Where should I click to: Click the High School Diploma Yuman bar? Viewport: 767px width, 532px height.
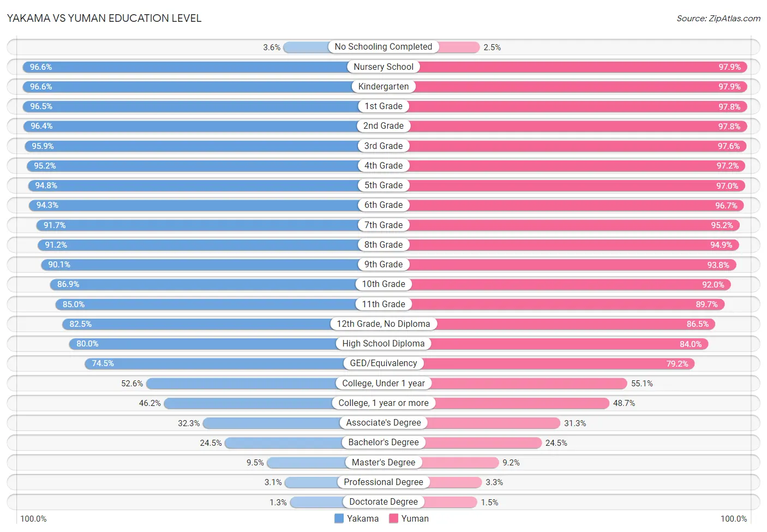(x=546, y=344)
